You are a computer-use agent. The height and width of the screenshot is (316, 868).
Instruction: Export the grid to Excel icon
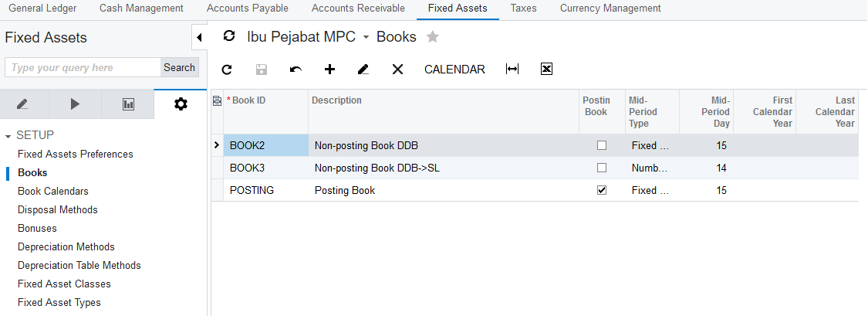pyautogui.click(x=546, y=70)
